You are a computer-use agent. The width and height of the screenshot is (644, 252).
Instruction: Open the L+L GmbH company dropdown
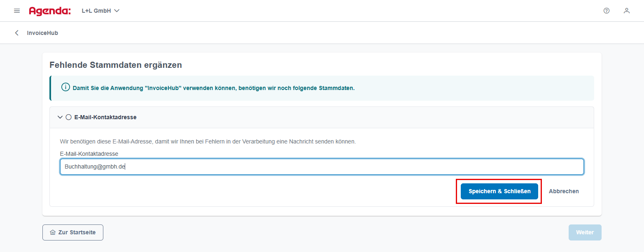[x=100, y=11]
